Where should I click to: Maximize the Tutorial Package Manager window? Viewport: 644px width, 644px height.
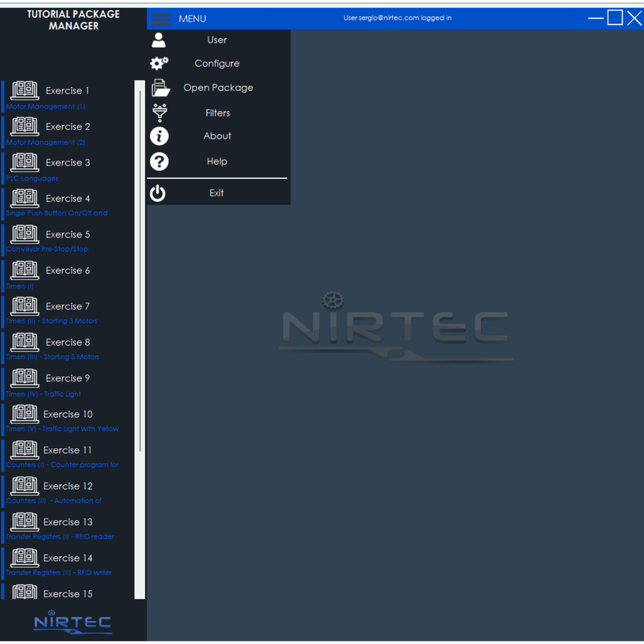615,18
